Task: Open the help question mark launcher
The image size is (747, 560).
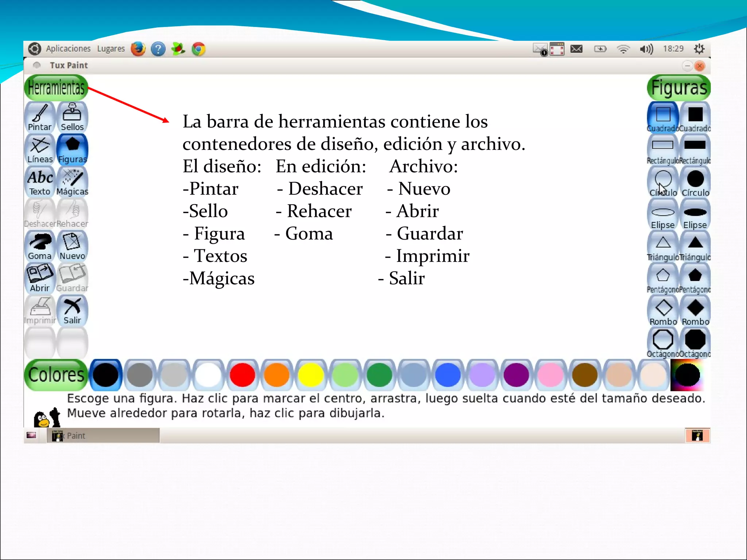Action: [x=158, y=48]
